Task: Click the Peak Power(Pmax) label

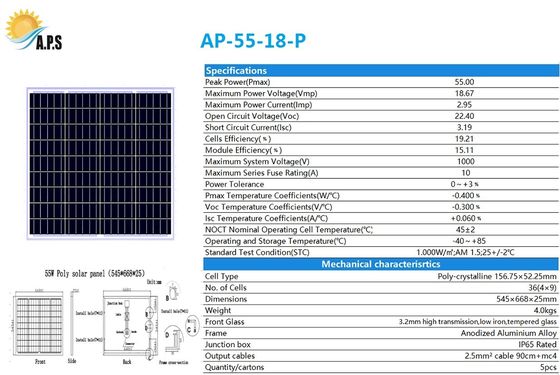Action: (x=238, y=82)
